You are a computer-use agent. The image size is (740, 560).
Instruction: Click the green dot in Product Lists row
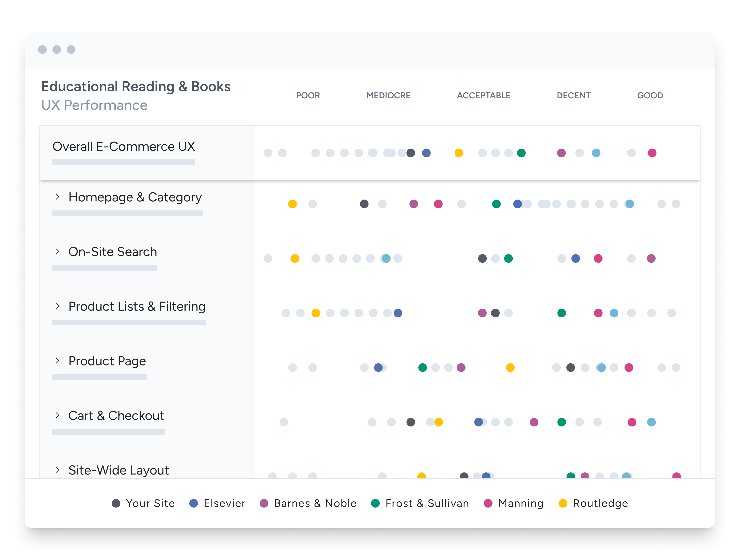point(562,313)
